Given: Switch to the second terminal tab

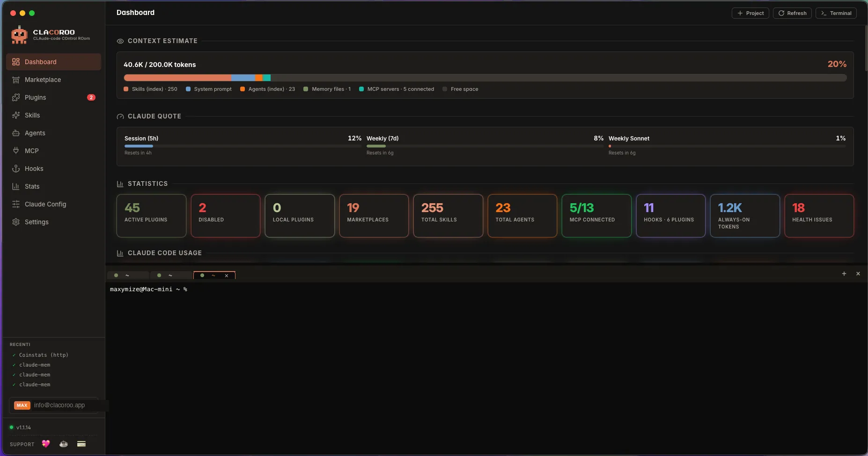Looking at the screenshot, I should [x=171, y=275].
